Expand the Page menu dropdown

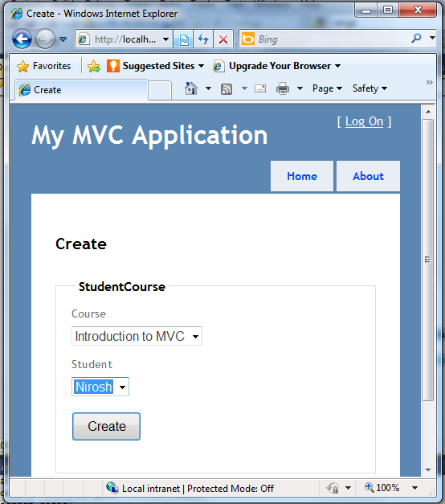pos(327,88)
